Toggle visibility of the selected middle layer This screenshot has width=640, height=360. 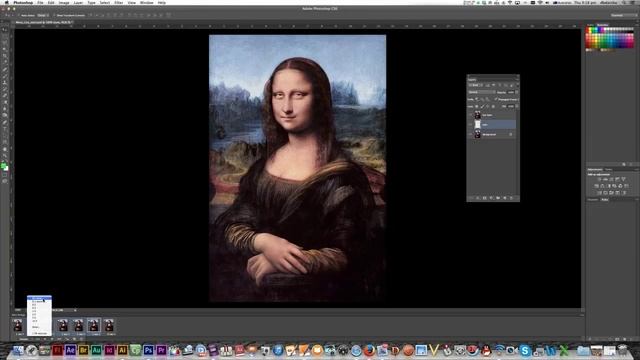coord(471,124)
